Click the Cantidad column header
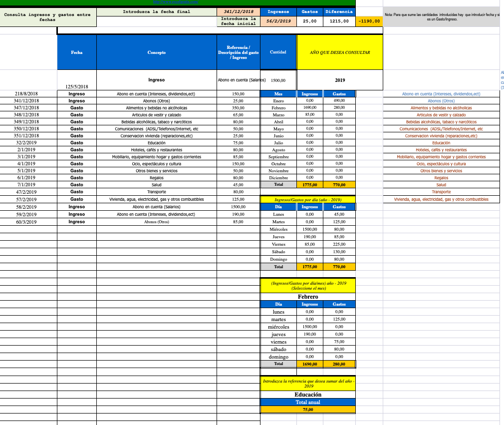The width and height of the screenshot is (504, 425). coord(278,52)
